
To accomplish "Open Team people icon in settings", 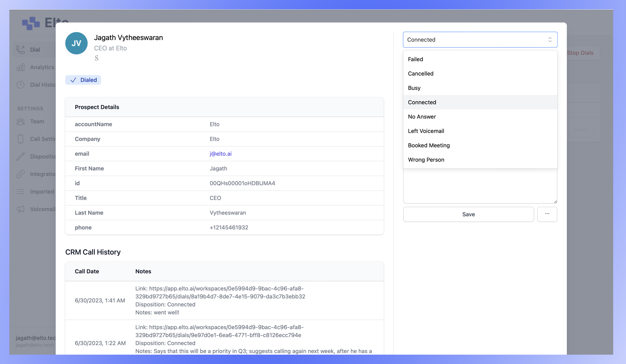I will click(x=21, y=122).
